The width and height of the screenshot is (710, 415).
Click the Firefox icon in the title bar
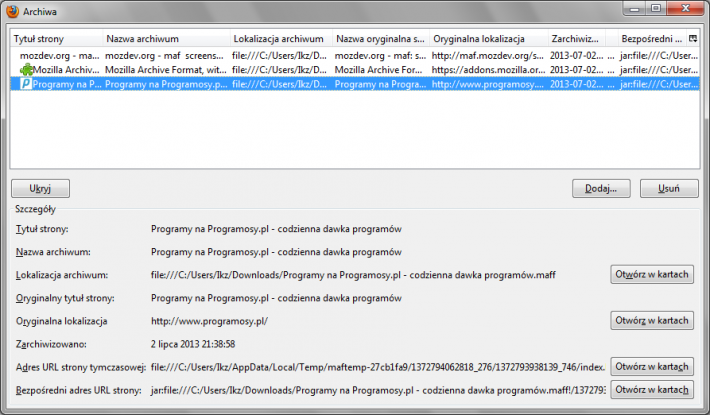13,11
